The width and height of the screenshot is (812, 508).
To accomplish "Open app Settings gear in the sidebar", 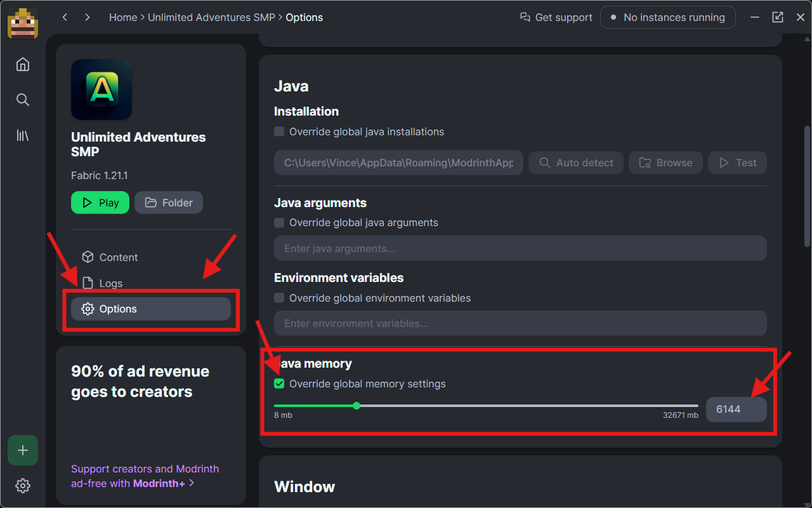I will [23, 486].
